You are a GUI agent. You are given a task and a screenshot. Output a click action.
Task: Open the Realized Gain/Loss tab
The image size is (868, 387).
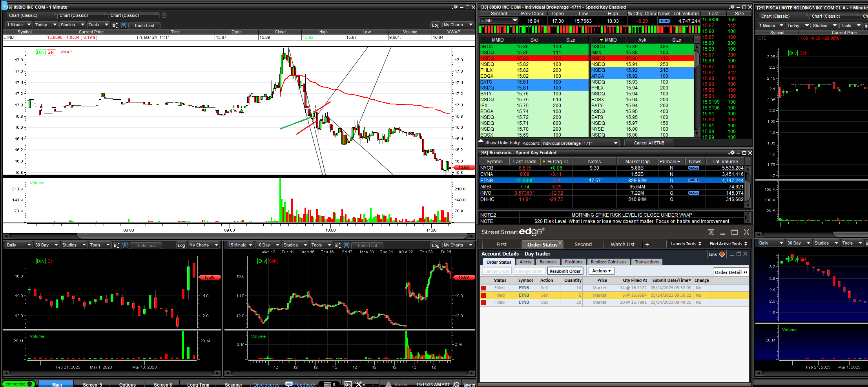[x=609, y=262]
